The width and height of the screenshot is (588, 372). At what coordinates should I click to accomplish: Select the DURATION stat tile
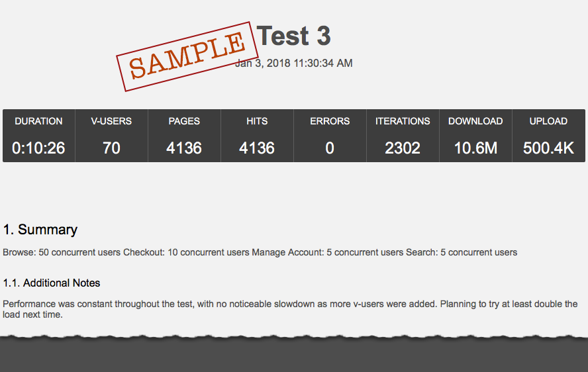pyautogui.click(x=38, y=136)
